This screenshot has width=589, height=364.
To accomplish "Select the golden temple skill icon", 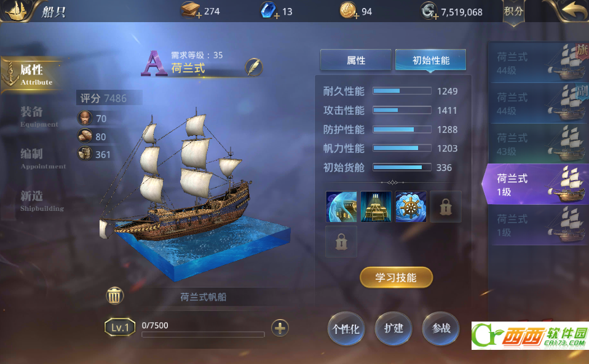I will [x=376, y=207].
